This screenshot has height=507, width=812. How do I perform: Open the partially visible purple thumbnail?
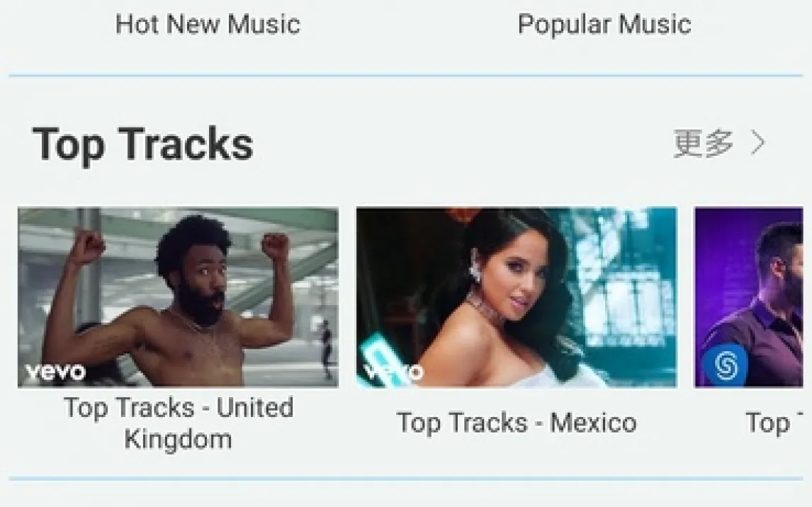pos(749,297)
